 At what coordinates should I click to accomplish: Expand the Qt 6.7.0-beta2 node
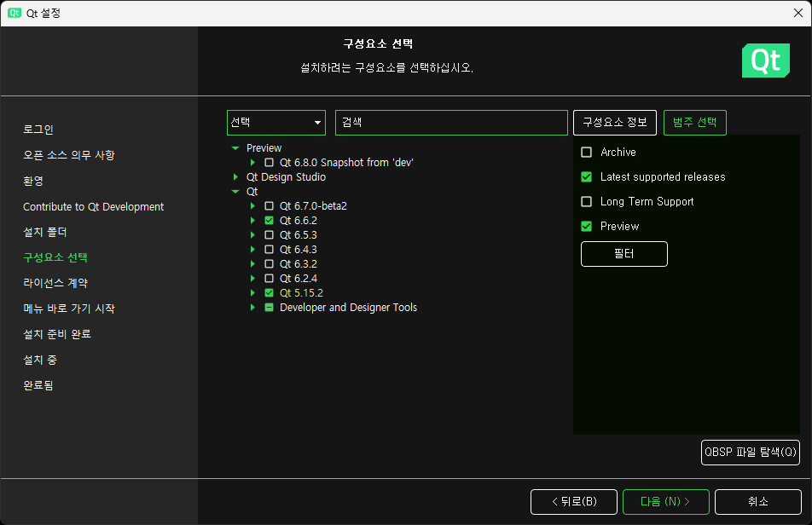[252, 206]
